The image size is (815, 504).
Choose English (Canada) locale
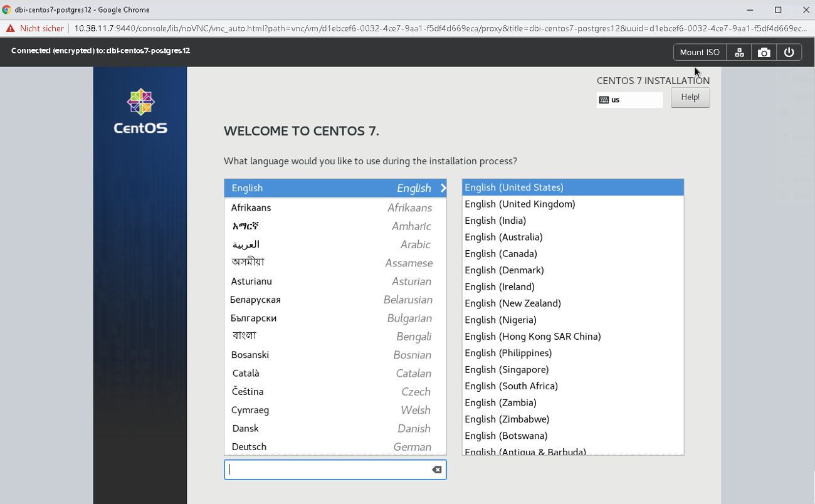tap(573, 254)
